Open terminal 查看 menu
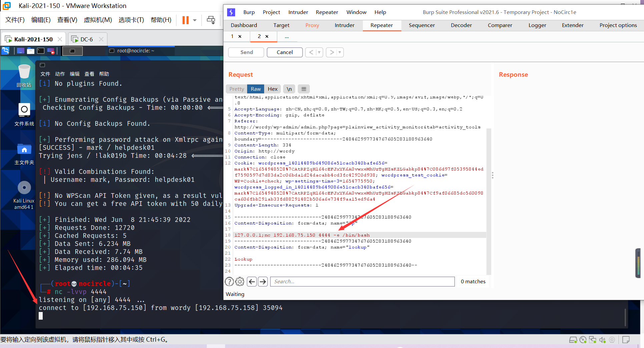The height and width of the screenshot is (348, 644). (x=89, y=74)
